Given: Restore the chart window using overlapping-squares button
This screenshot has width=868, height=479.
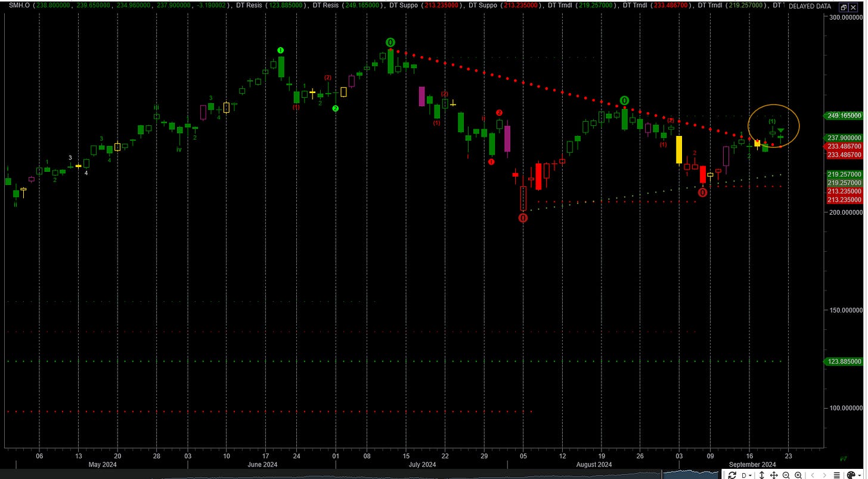Looking at the screenshot, I should 843,8.
